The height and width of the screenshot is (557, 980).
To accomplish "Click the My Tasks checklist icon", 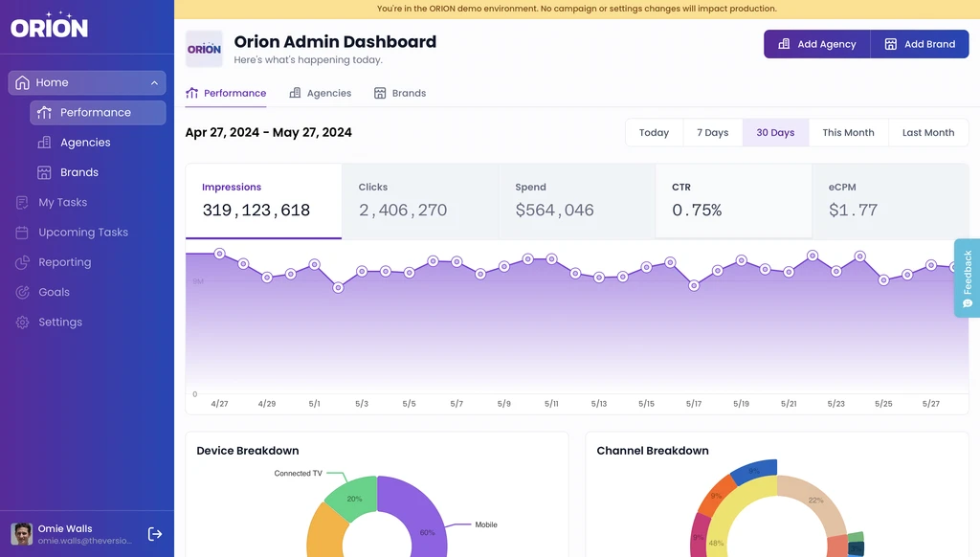I will [x=23, y=203].
